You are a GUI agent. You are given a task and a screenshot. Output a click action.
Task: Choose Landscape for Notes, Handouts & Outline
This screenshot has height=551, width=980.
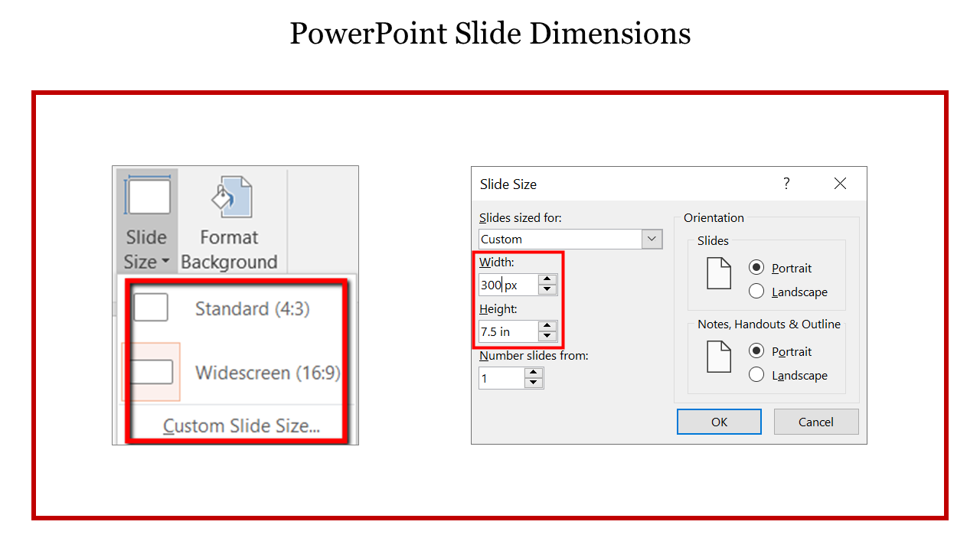(756, 375)
